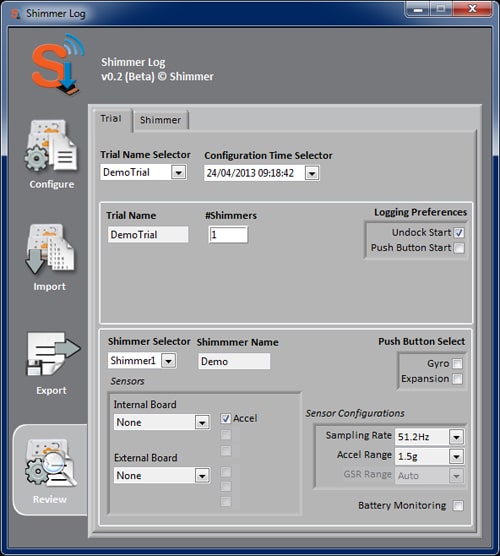
Task: Open the Import section icon
Action: 50,249
